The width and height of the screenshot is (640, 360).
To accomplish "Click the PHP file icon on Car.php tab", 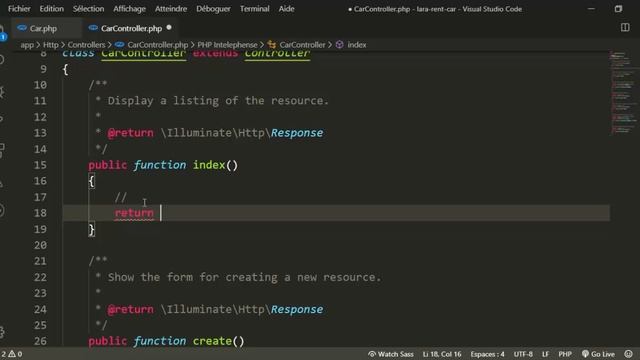I will tap(22, 28).
